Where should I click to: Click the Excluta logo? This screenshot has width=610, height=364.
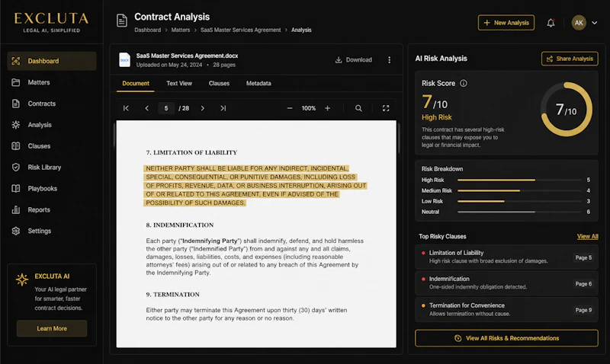coord(51,22)
